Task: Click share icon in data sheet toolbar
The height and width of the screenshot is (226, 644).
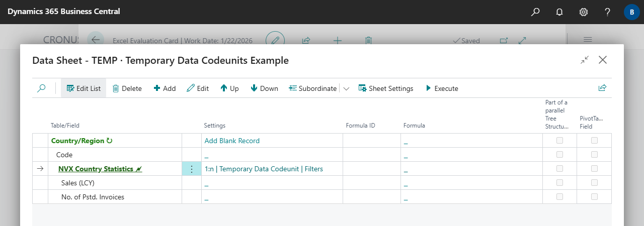Action: point(602,88)
